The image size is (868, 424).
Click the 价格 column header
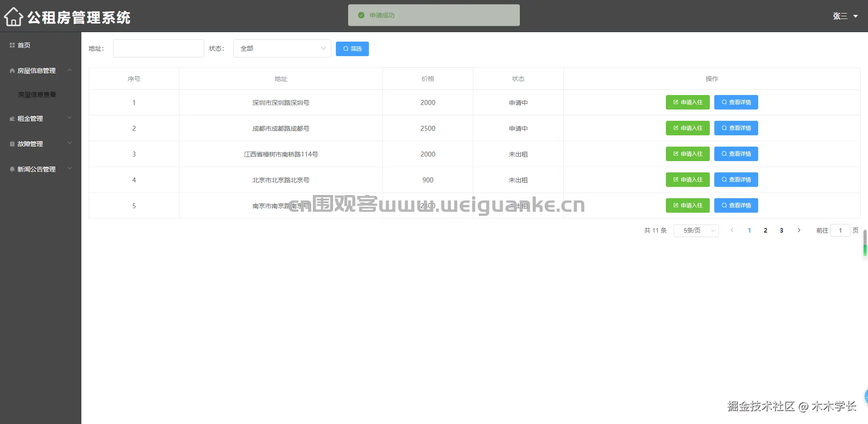(x=428, y=79)
